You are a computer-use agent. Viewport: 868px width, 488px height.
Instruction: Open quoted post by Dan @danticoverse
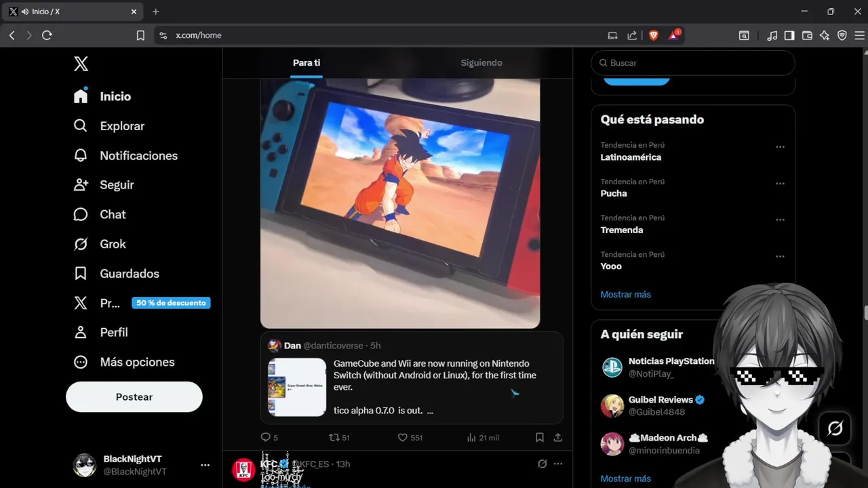(x=412, y=378)
